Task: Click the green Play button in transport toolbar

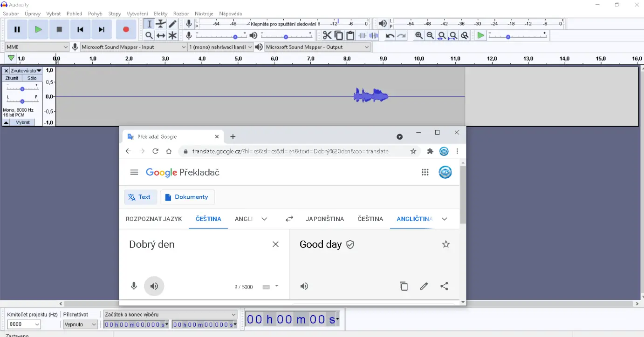Action: point(38,29)
